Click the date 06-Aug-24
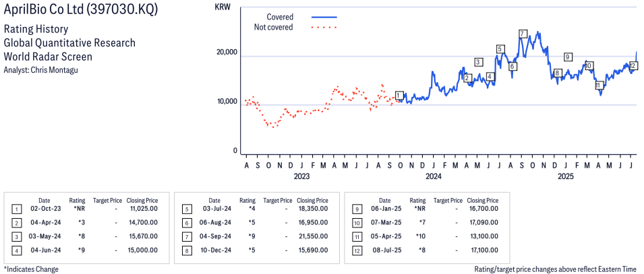This screenshot has width=644, height=274. click(216, 223)
